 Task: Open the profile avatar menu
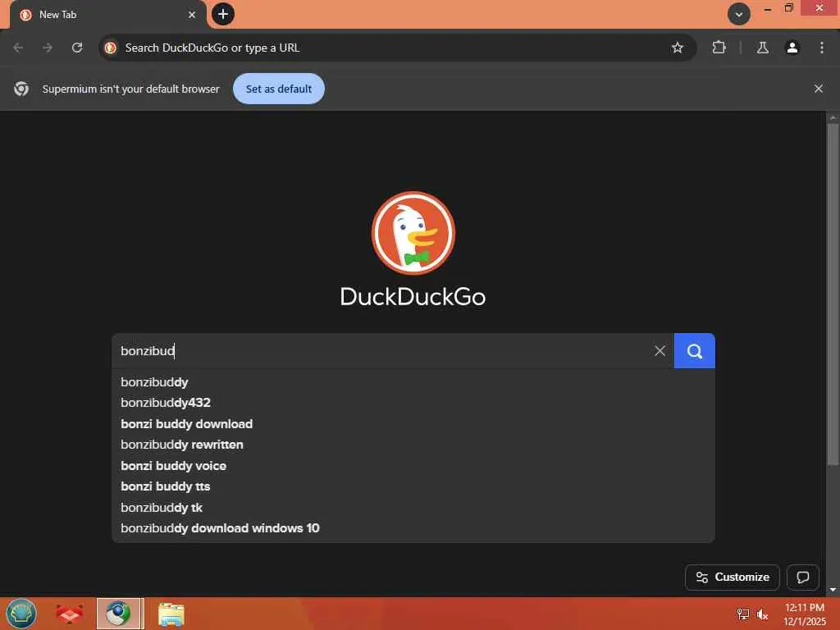[792, 48]
